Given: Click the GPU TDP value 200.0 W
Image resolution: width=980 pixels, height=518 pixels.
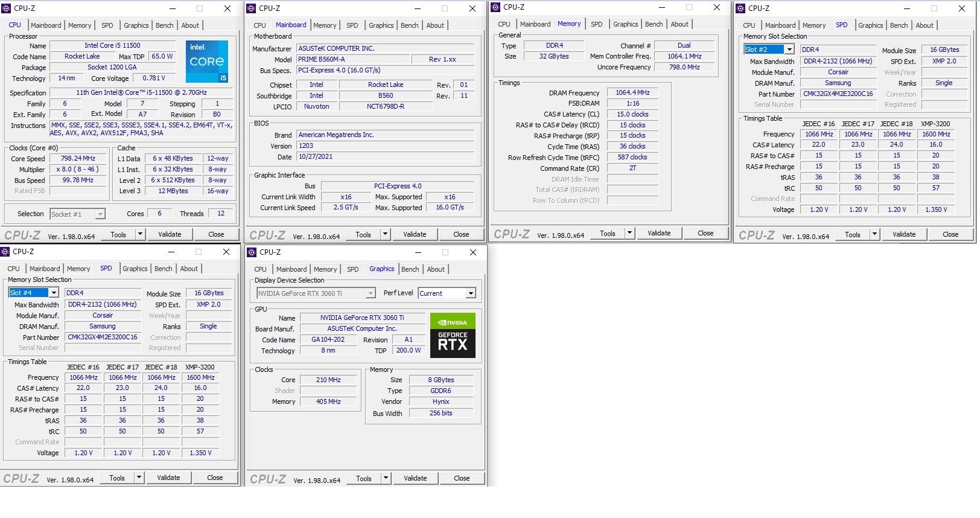Looking at the screenshot, I should click(409, 350).
